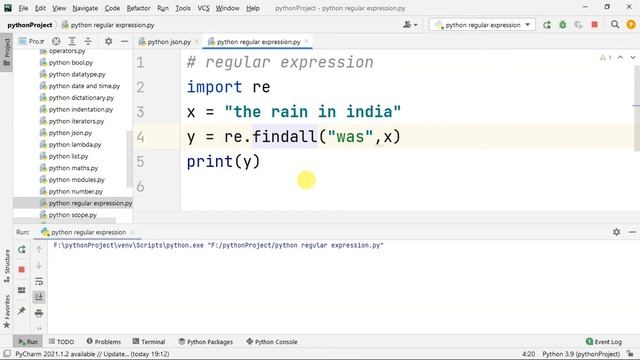Open the File menu
Screen dimensions: 640x360
pyautogui.click(x=23, y=8)
